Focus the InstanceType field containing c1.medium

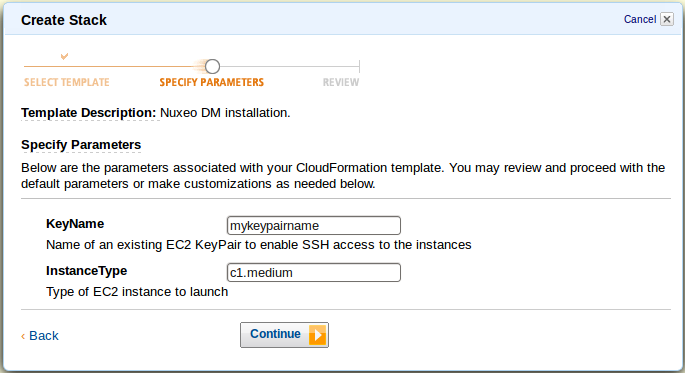tap(314, 273)
